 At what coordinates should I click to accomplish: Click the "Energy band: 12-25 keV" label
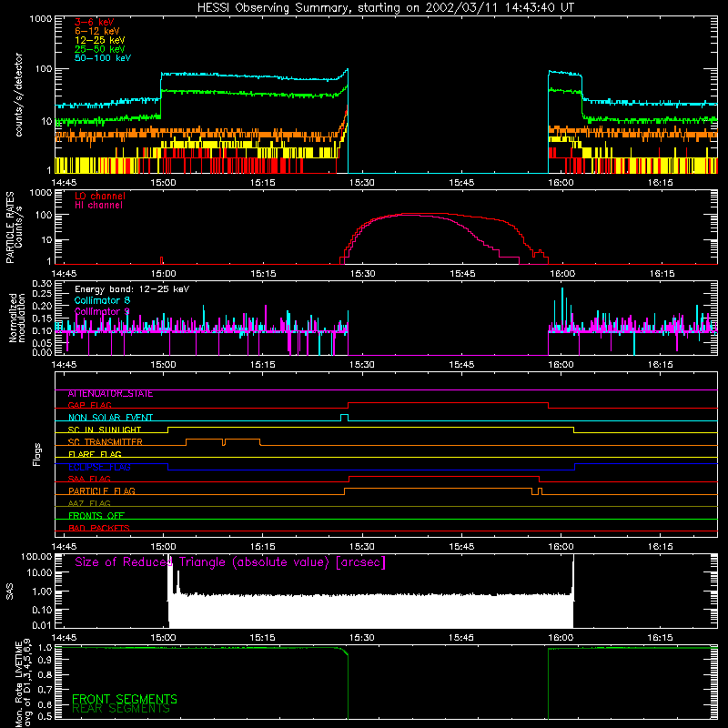(132, 289)
